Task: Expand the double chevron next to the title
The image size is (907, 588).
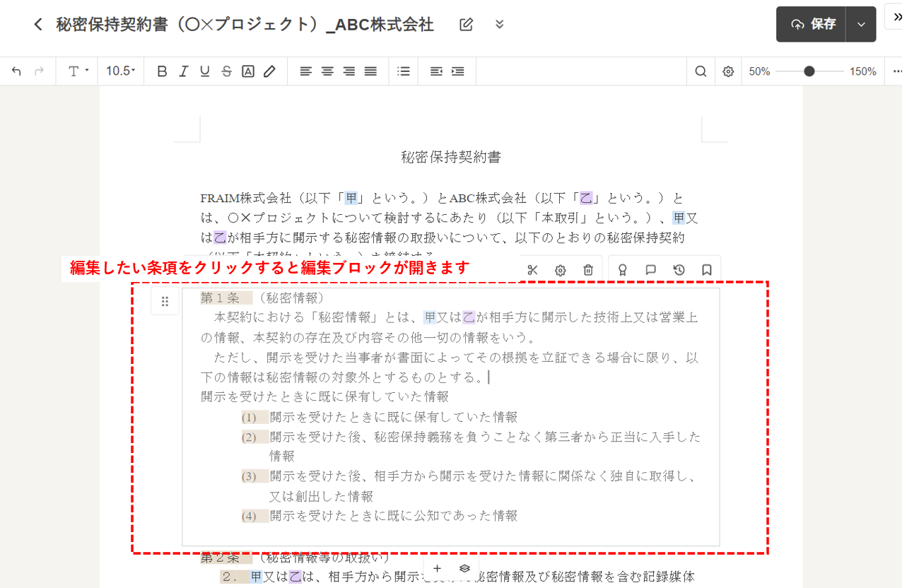Action: click(x=500, y=25)
